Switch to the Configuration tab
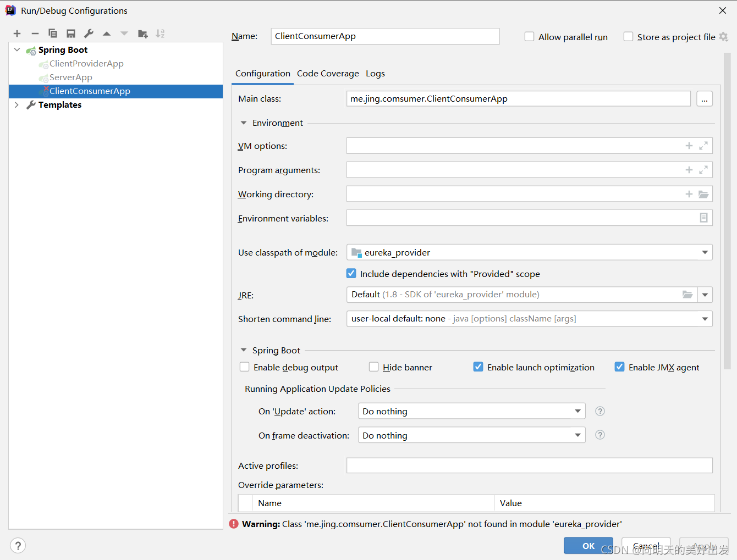Viewport: 737px width, 560px height. tap(262, 74)
